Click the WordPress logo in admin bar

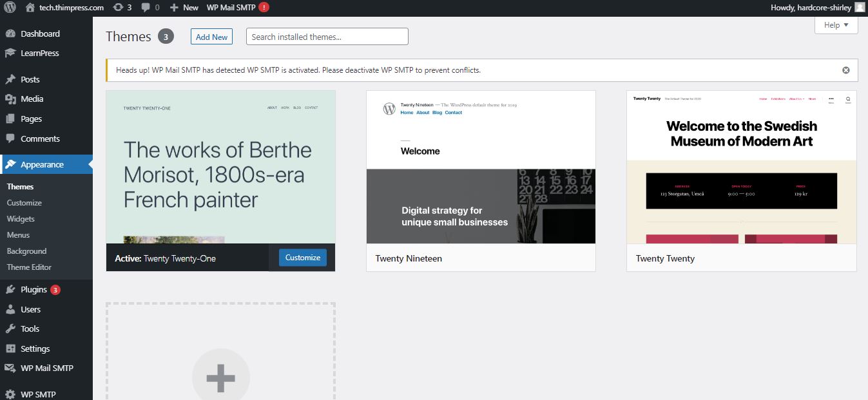pyautogui.click(x=10, y=8)
